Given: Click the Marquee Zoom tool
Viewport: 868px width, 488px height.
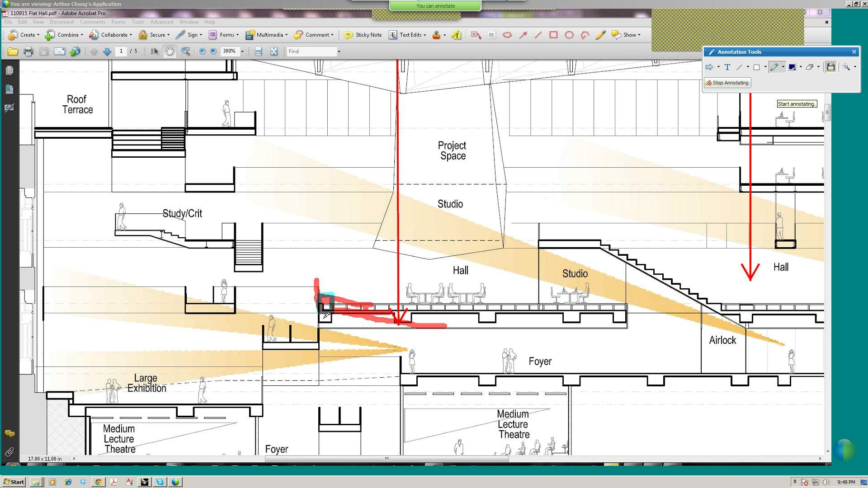Looking at the screenshot, I should pos(185,52).
